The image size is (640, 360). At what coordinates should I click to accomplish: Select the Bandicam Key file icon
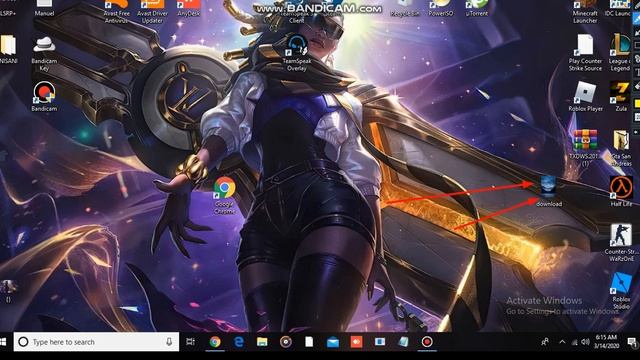pos(44,53)
